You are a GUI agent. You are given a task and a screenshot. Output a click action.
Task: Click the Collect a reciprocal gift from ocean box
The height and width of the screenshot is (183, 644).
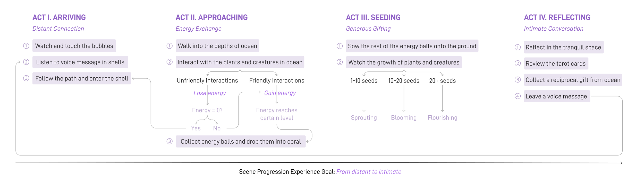point(573,80)
